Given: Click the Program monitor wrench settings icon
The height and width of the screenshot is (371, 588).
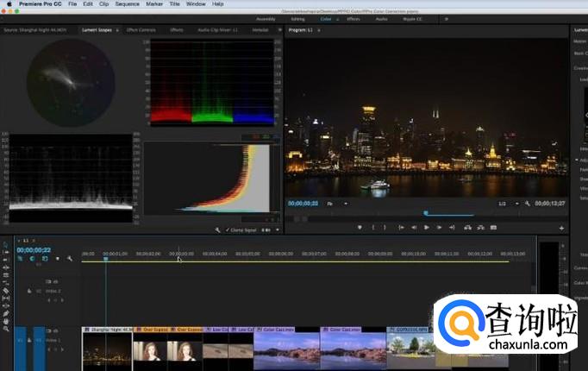Looking at the screenshot, I should [527, 204].
